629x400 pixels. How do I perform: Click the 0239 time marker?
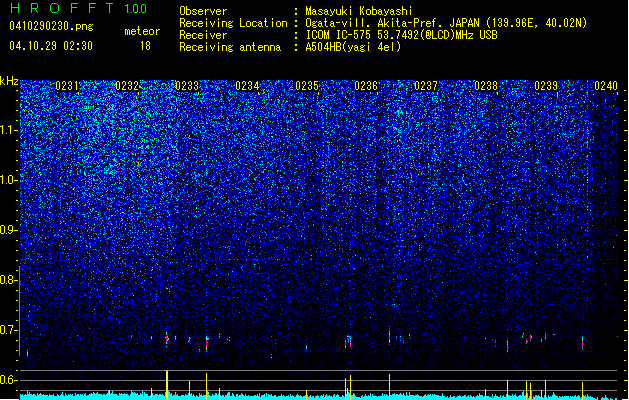(546, 86)
